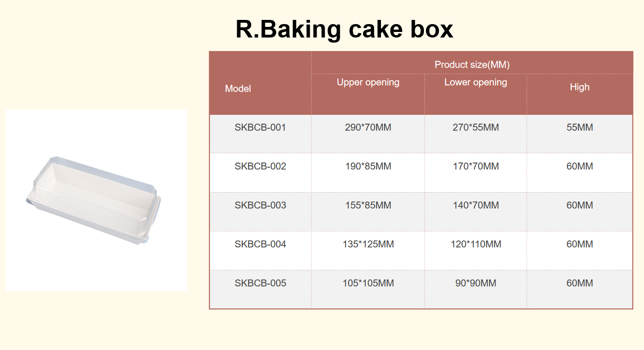The image size is (644, 350).
Task: Select the Upper opening column header
Action: [368, 82]
